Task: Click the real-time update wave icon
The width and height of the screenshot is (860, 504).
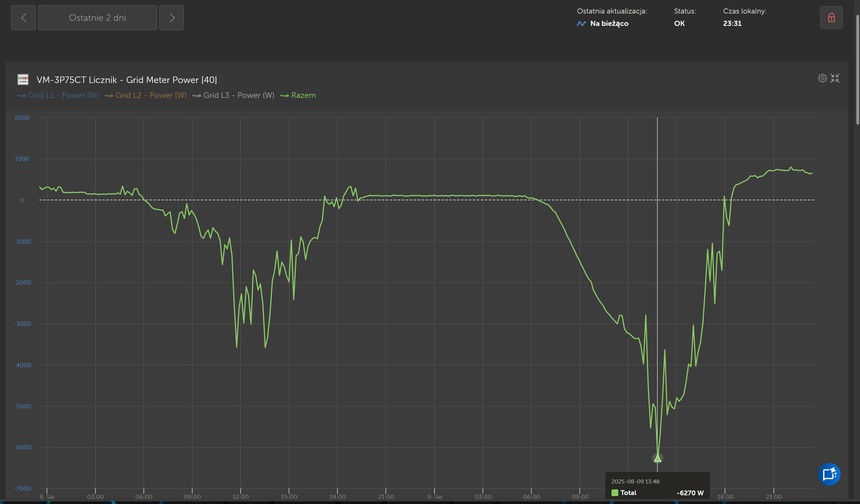Action: [x=581, y=24]
